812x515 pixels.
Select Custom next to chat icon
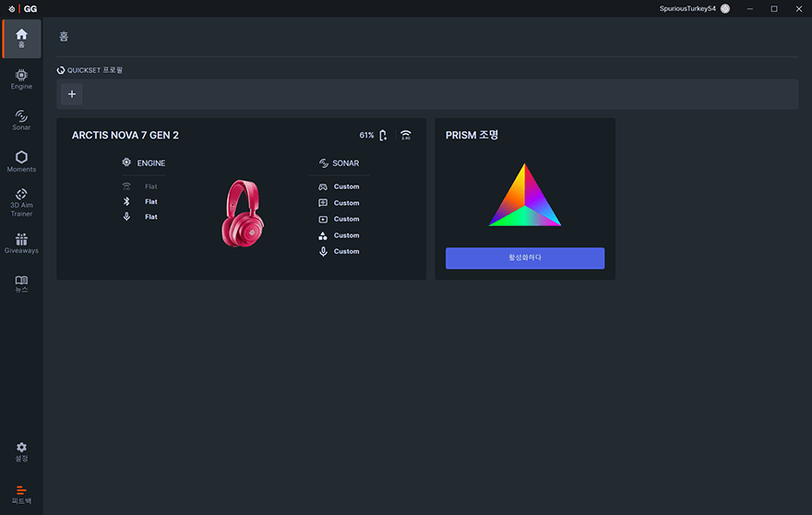346,203
